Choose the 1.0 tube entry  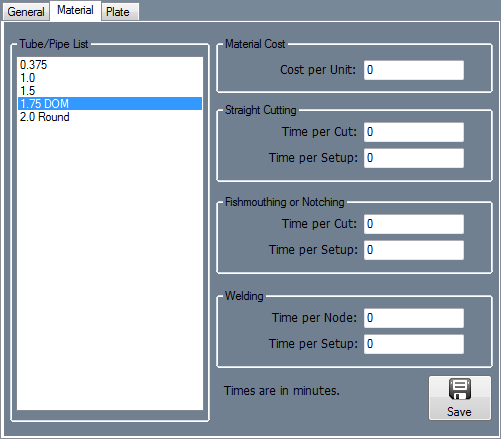(x=110, y=78)
